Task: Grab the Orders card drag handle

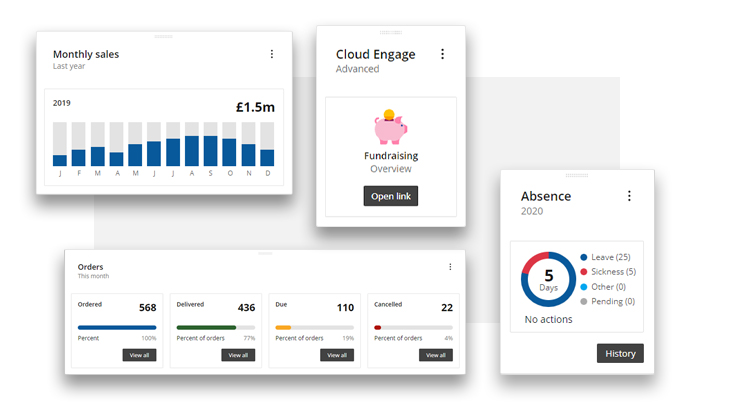Action: coord(265,254)
